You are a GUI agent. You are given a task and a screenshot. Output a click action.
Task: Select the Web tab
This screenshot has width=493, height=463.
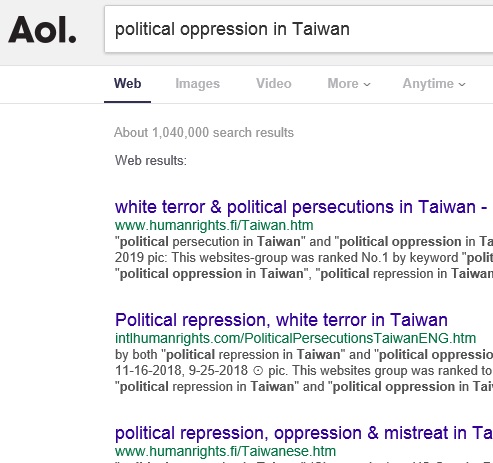pos(127,83)
